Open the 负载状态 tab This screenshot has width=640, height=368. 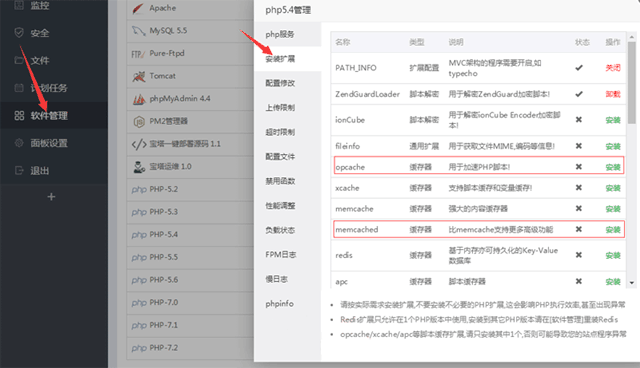click(288, 230)
